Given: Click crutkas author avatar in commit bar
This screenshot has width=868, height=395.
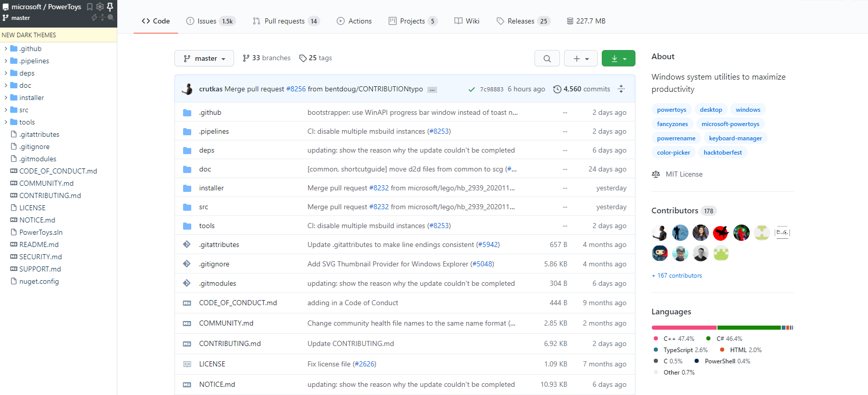Looking at the screenshot, I should pyautogui.click(x=187, y=89).
